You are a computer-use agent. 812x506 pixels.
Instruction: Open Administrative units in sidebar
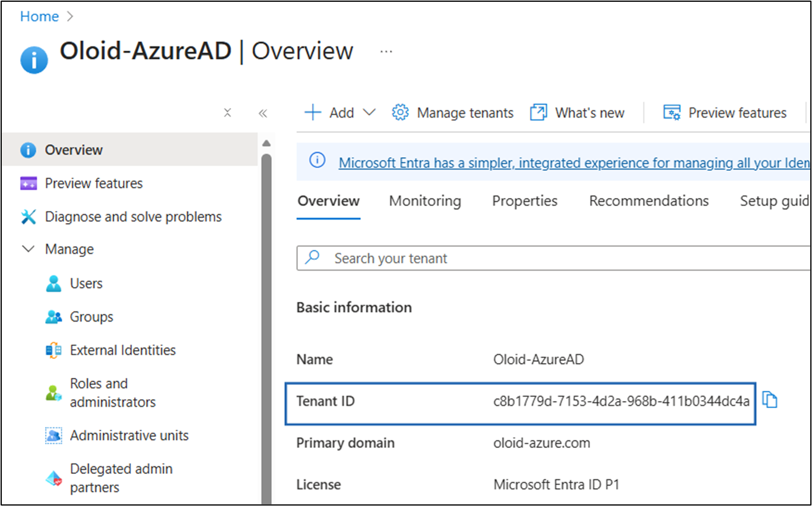[x=129, y=435]
